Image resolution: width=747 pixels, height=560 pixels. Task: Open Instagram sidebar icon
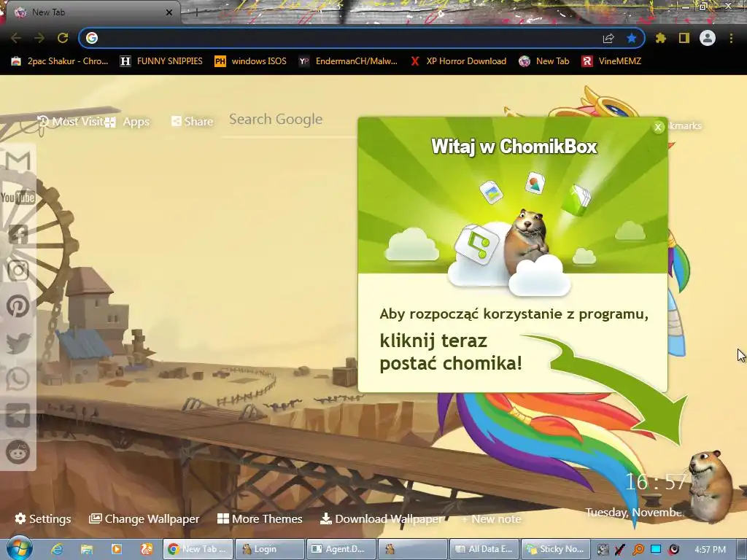(18, 271)
